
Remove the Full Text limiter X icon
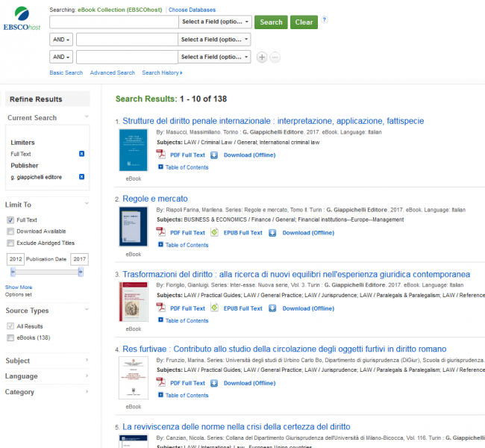[81, 154]
